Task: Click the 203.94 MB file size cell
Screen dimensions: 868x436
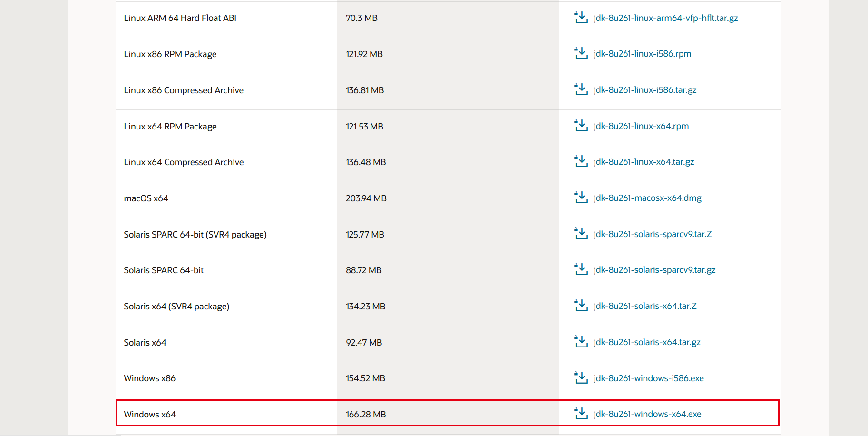Action: point(366,198)
